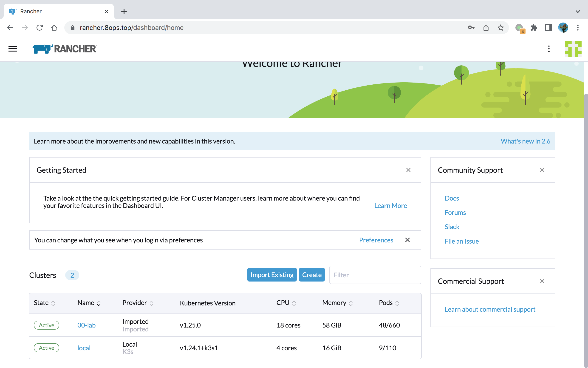This screenshot has width=588, height=368.
Task: Sort clusters by Provider column
Action: click(138, 303)
